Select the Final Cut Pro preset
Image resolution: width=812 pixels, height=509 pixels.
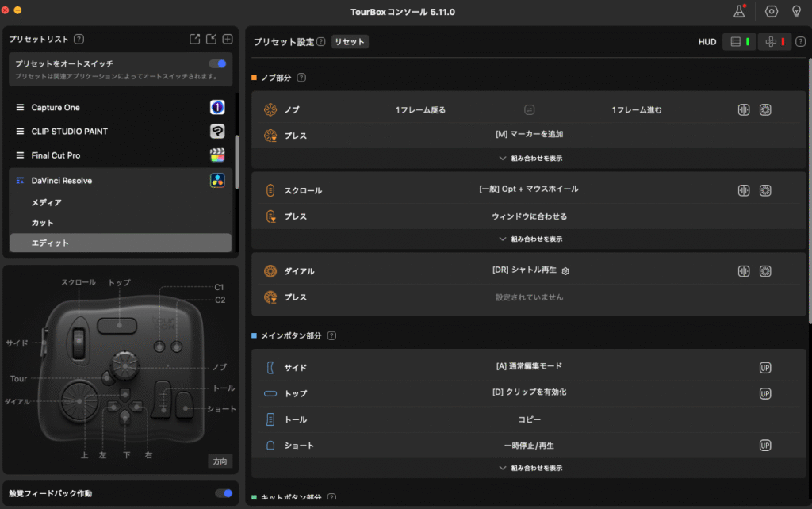point(56,155)
